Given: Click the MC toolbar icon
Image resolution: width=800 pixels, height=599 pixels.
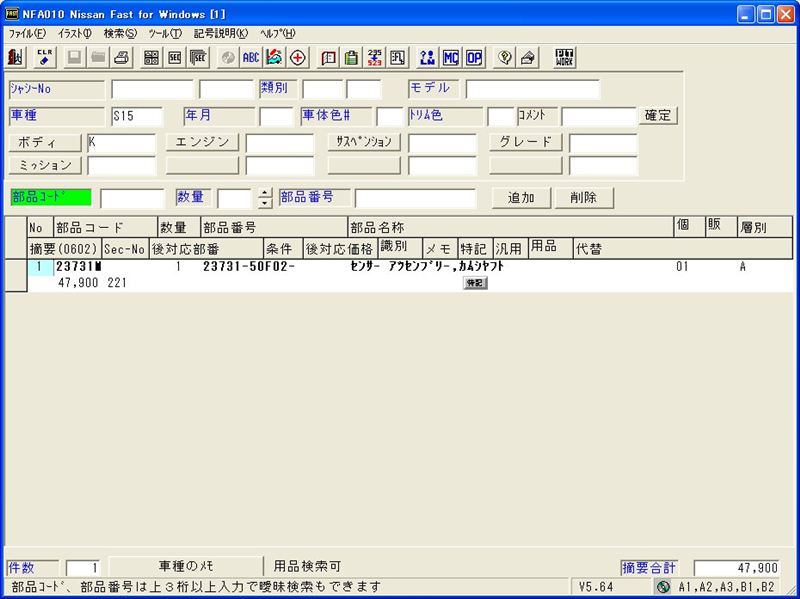Looking at the screenshot, I should [x=451, y=58].
